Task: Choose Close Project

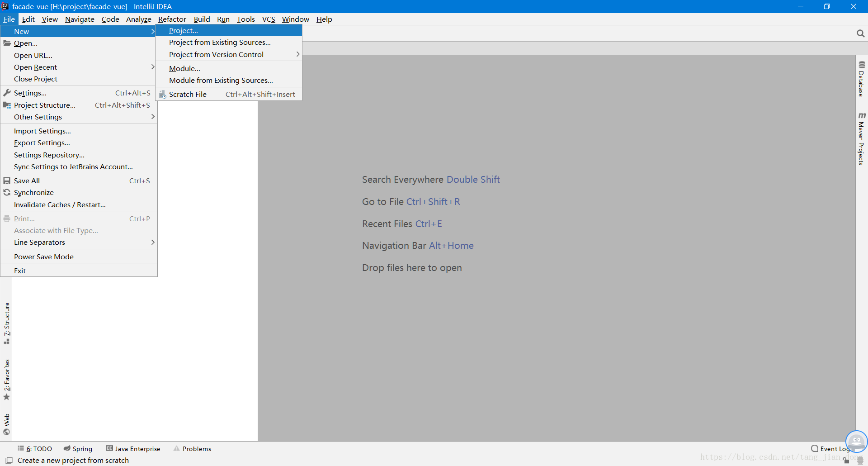Action: pos(79,79)
